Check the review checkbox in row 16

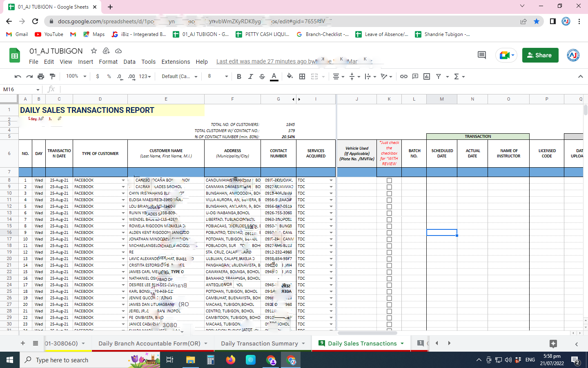point(389,233)
